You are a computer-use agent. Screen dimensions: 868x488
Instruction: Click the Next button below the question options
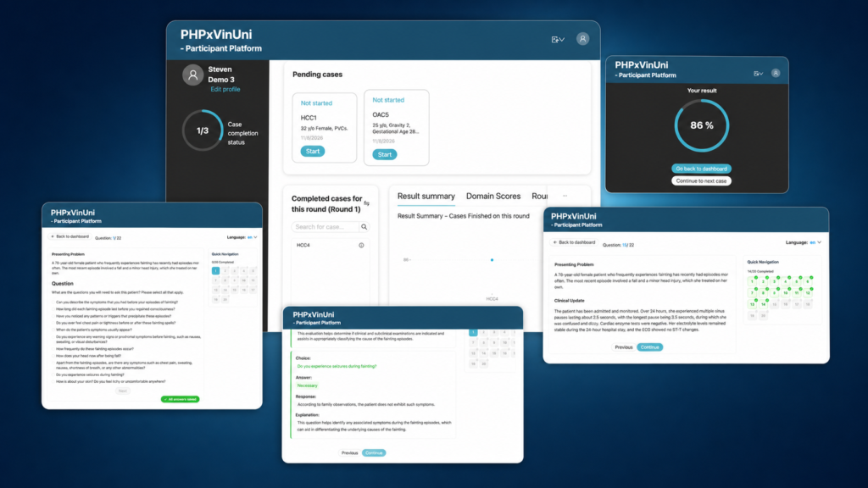coord(123,391)
